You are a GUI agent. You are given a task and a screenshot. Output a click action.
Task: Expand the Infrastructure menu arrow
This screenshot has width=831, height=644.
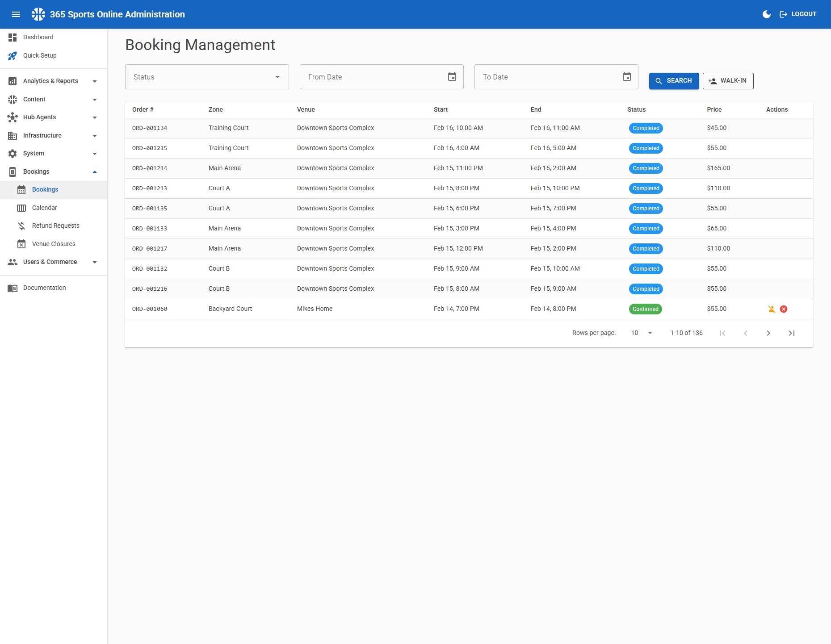tap(95, 136)
